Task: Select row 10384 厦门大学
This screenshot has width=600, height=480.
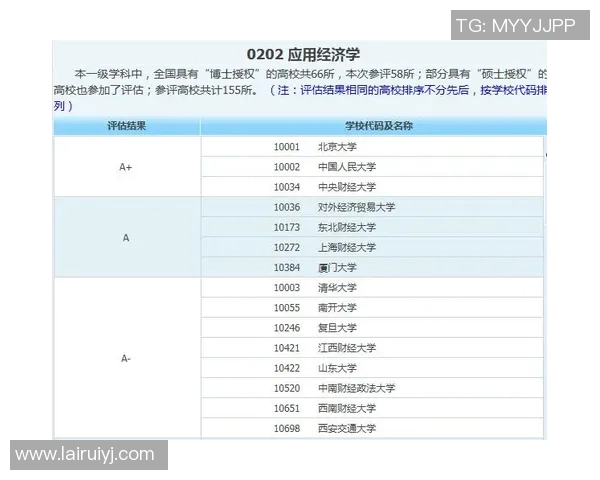Action: coord(372,268)
